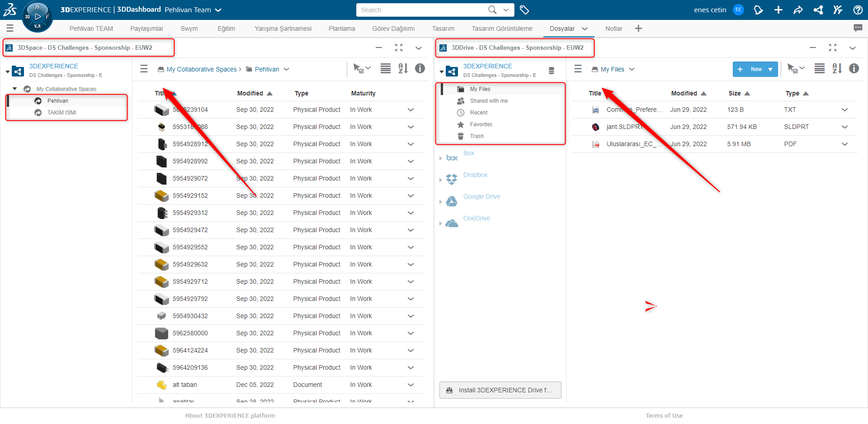
Task: Select the 5962580000 product row
Action: [x=280, y=333]
